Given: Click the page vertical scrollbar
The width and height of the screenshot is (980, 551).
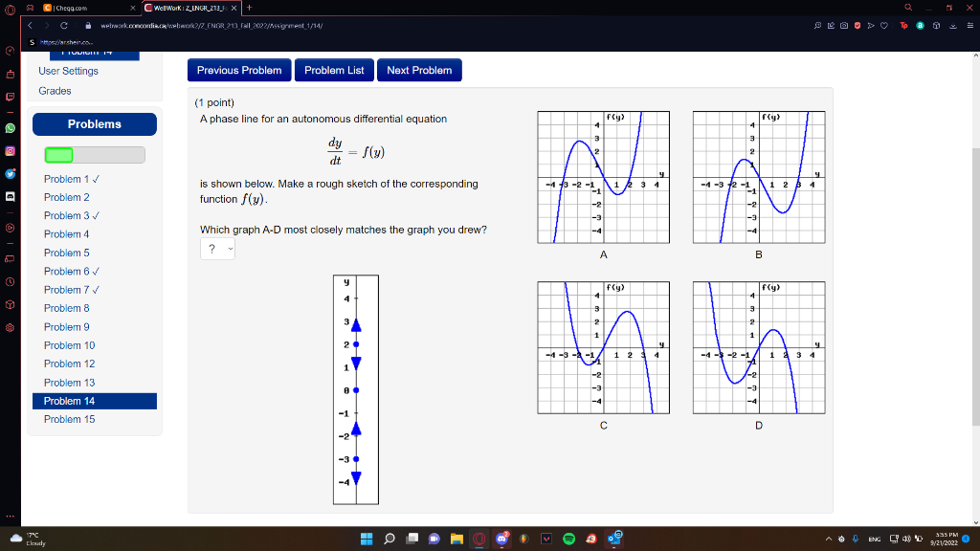Looking at the screenshot, I should pos(975,287).
